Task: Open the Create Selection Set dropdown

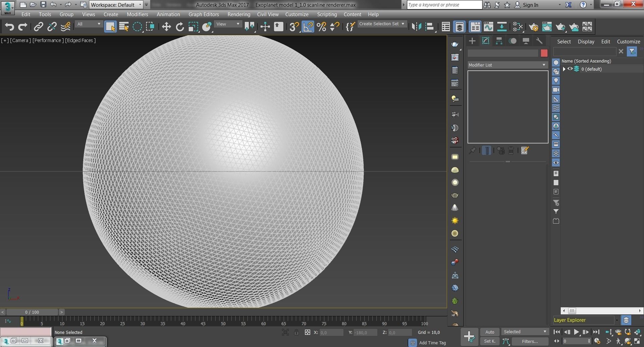Action: click(x=382, y=24)
